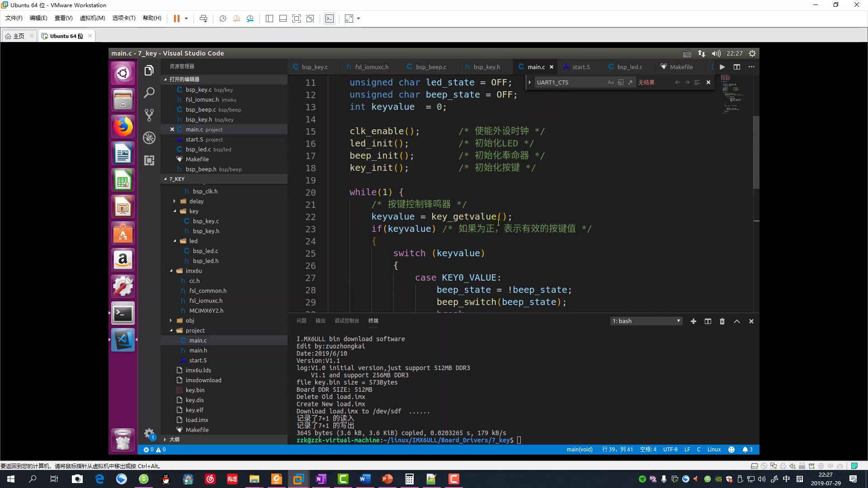Click the line and column indicator 行39列41
868x488 pixels.
point(618,450)
